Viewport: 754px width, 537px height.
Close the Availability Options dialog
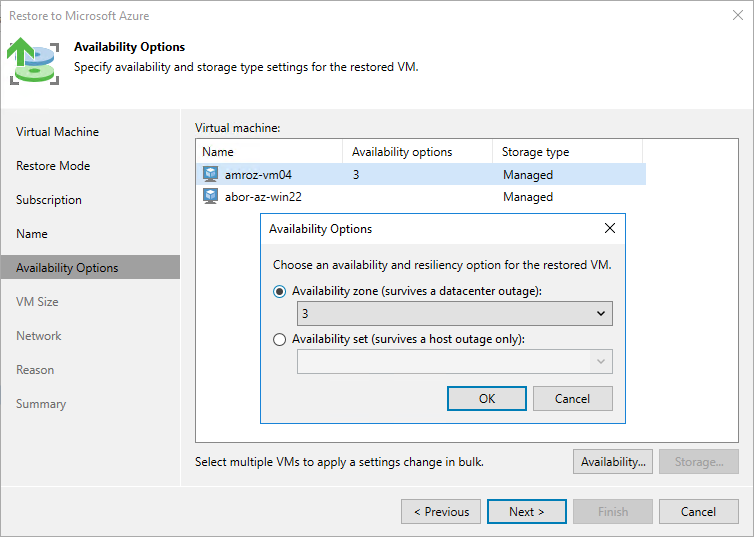pyautogui.click(x=610, y=229)
